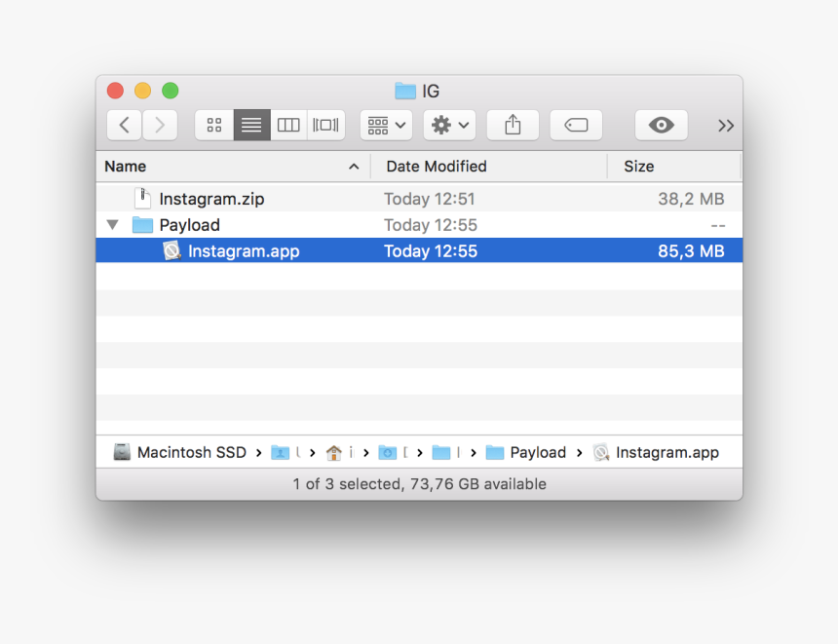Switch to list view
This screenshot has width=838, height=644.
[x=251, y=125]
